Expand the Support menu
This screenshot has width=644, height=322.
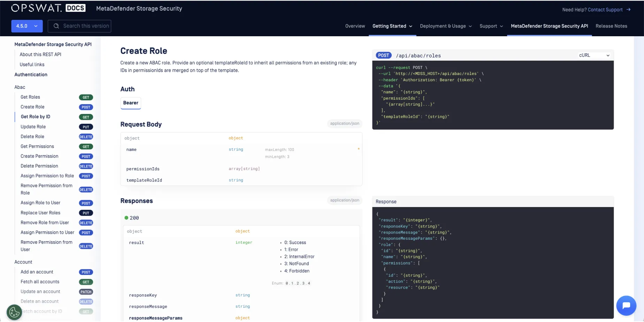491,26
